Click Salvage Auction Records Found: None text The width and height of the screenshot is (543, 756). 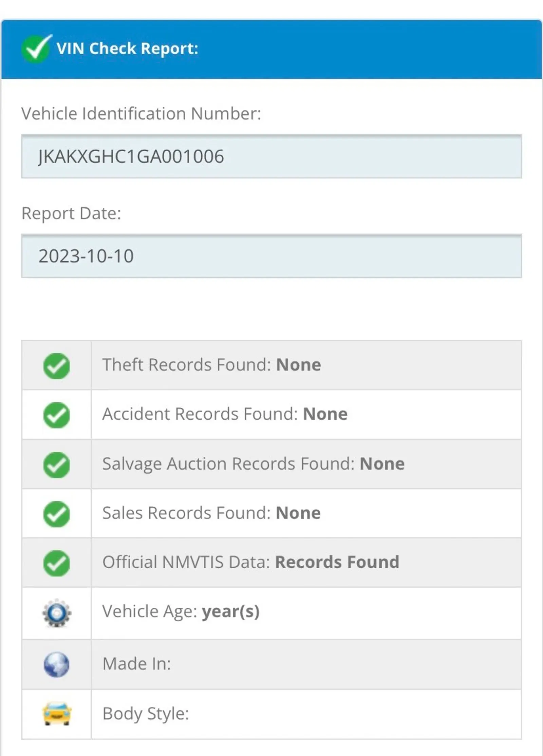(254, 464)
